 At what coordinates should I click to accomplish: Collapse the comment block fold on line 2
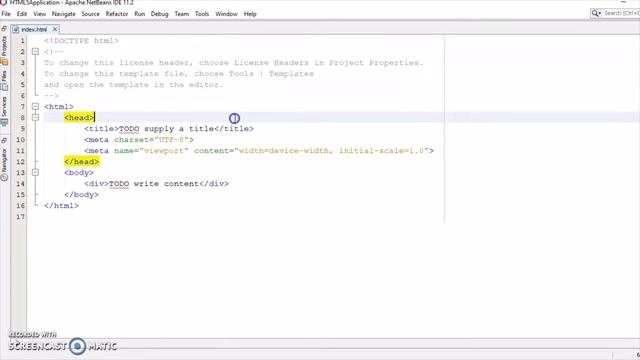pyautogui.click(x=36, y=51)
